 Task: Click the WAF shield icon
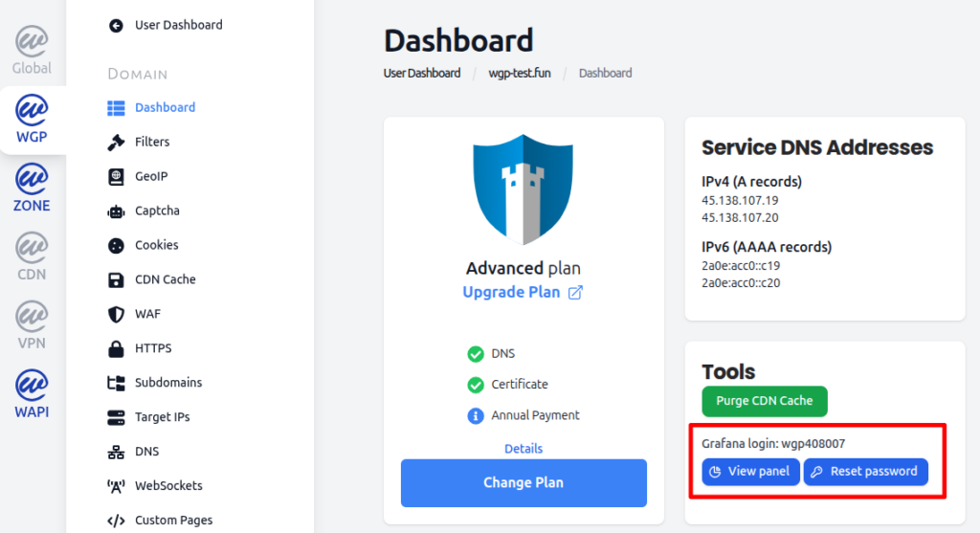click(116, 314)
